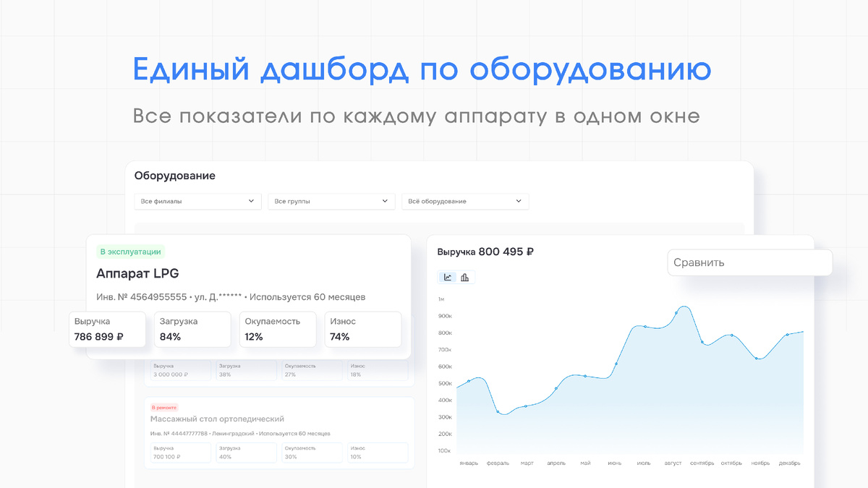Click the май data point on chart
868x488 pixels.
(x=585, y=376)
